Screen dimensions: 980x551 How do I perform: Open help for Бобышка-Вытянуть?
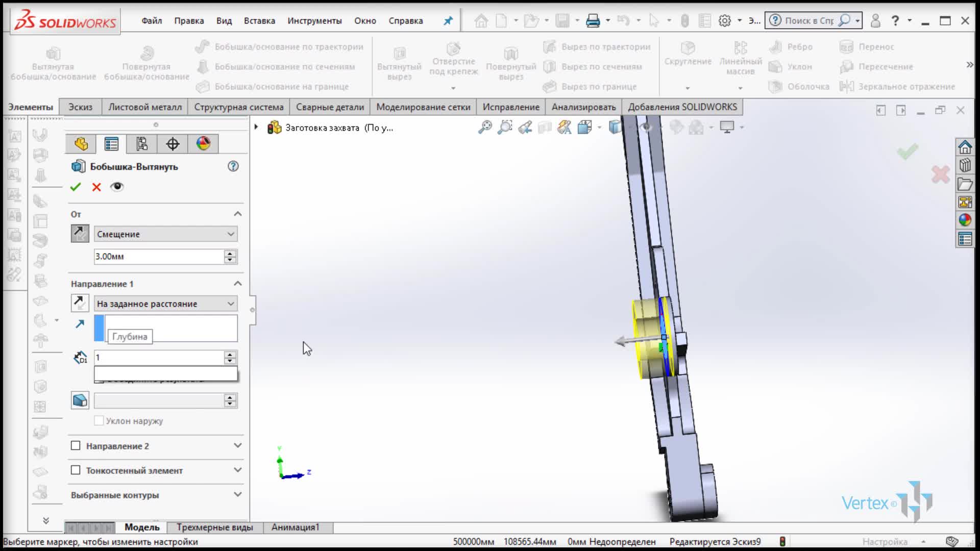point(233,166)
